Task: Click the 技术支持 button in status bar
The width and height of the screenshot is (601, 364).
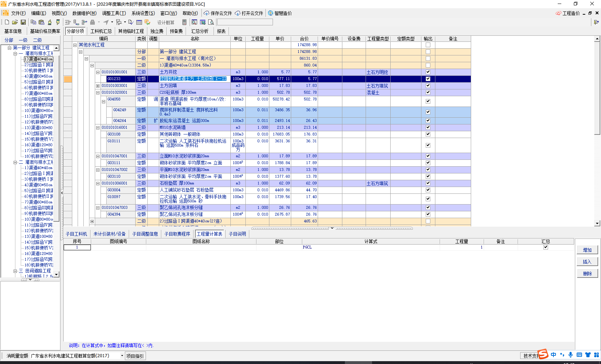Action: pos(529,356)
